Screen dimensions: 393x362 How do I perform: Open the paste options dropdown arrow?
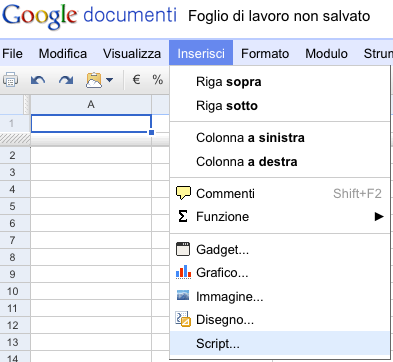click(109, 80)
